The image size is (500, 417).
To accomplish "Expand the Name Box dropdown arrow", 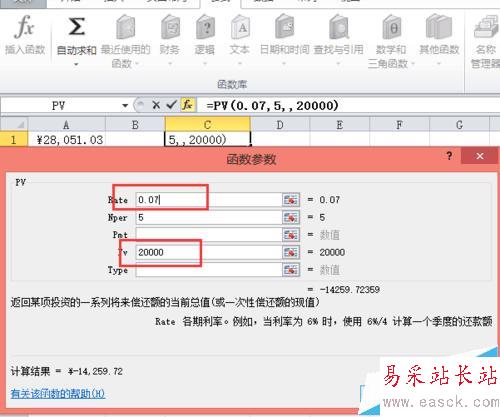I will pos(125,106).
